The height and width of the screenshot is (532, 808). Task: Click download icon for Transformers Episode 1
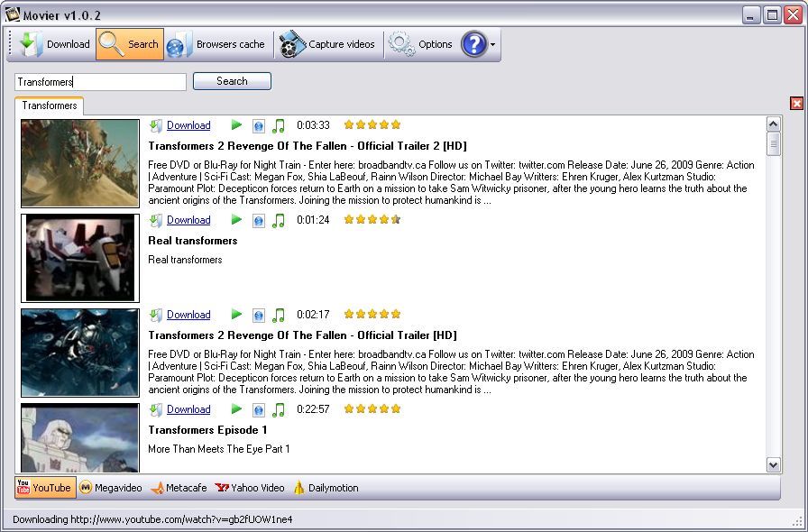(156, 410)
